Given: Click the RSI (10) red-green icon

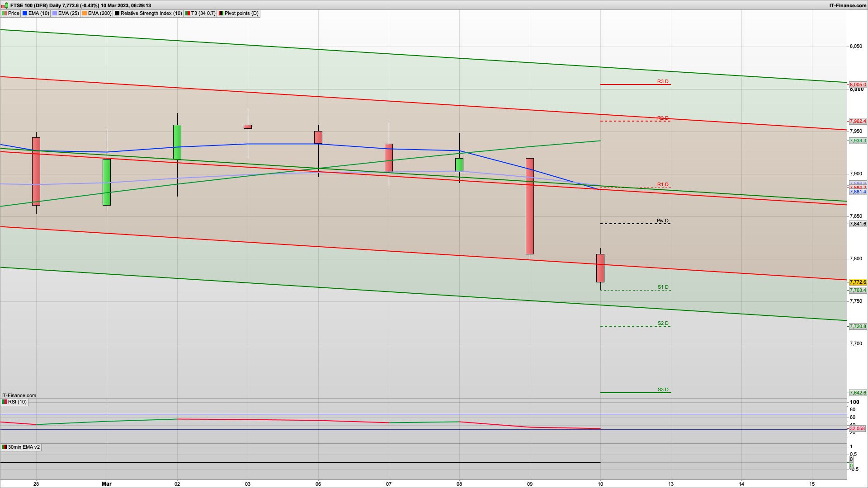Looking at the screenshot, I should [x=5, y=402].
